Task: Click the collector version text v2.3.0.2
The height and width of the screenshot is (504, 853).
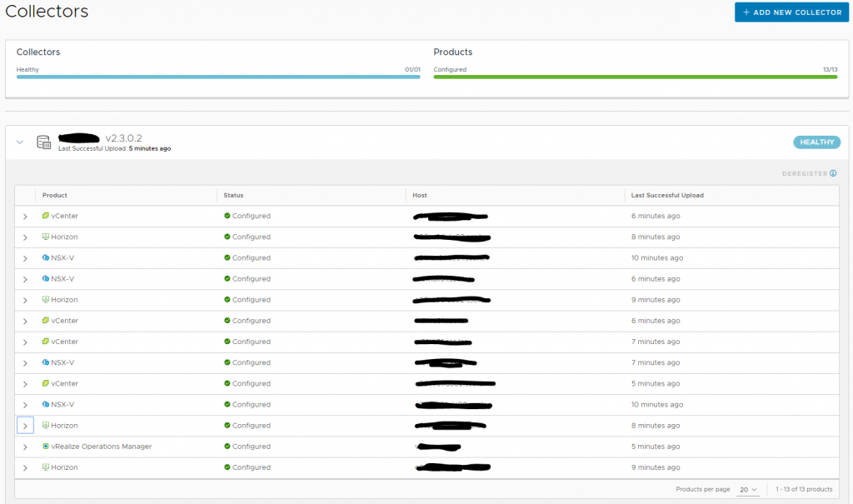Action: click(123, 138)
